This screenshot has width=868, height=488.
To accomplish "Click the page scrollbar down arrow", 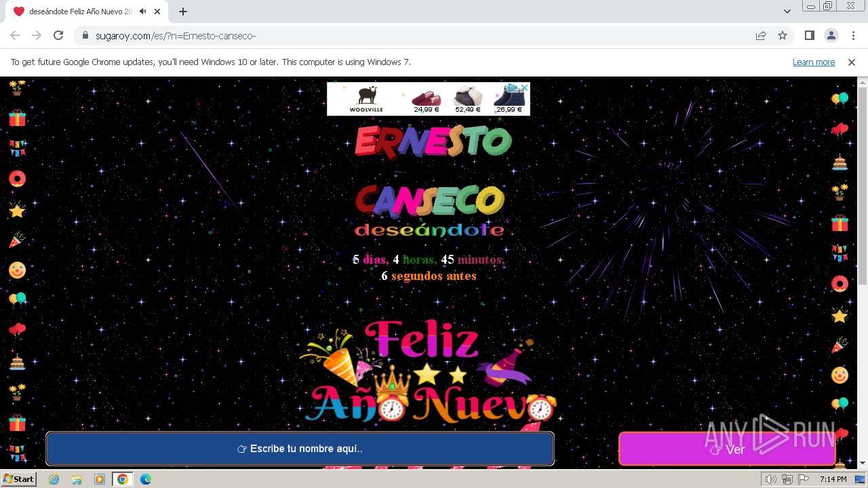I will tap(863, 463).
